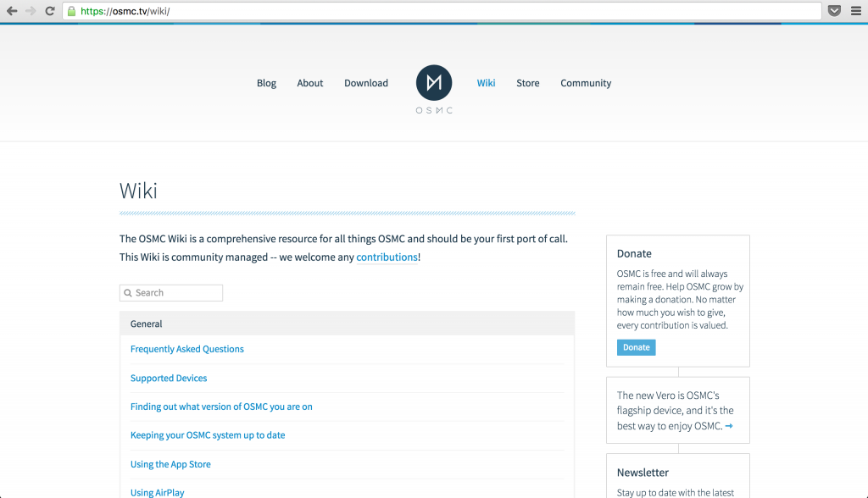Open the Store navigation item
Screen dimensions: 868x498
(x=527, y=83)
